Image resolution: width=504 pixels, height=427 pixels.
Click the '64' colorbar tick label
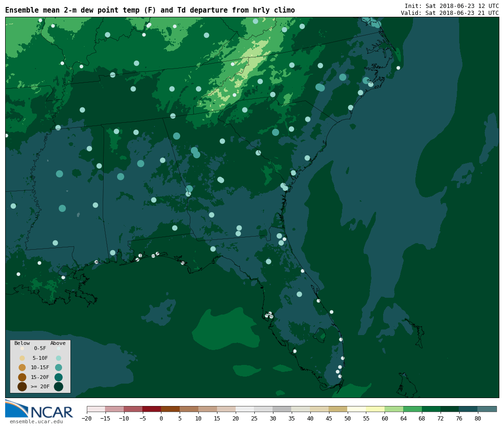[x=403, y=418]
